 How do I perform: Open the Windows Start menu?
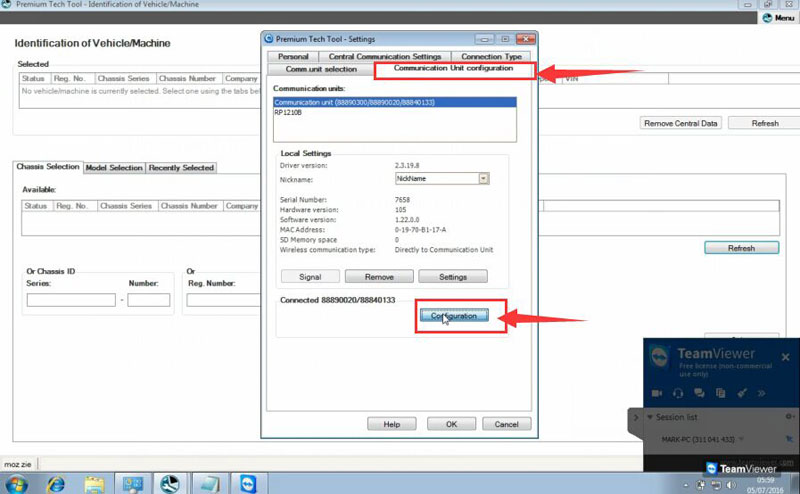click(16, 483)
